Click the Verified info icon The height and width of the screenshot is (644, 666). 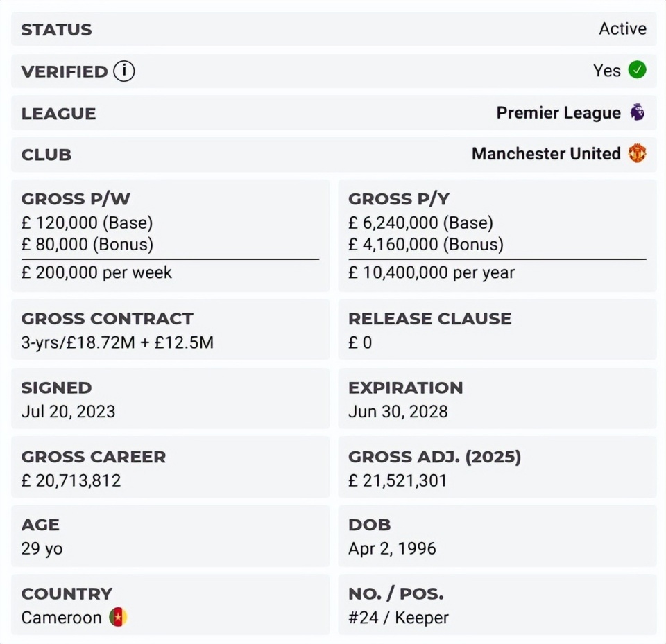124,71
